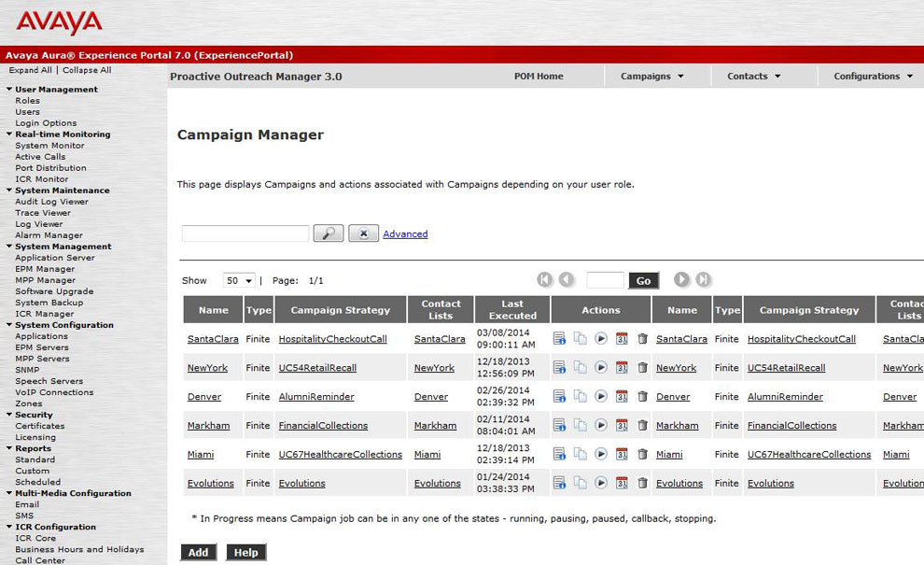Open EPM Manager in the sidebar
Screen dimensions: 924x565
pyautogui.click(x=45, y=268)
